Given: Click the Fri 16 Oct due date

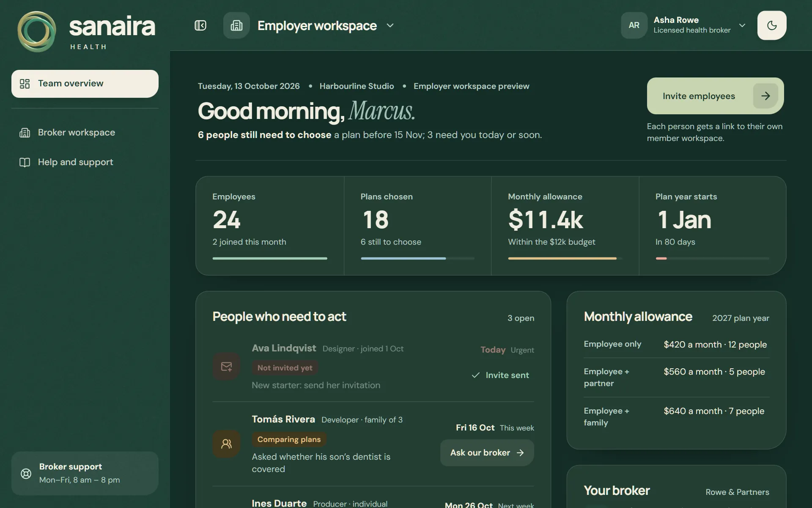Looking at the screenshot, I should pyautogui.click(x=475, y=428).
